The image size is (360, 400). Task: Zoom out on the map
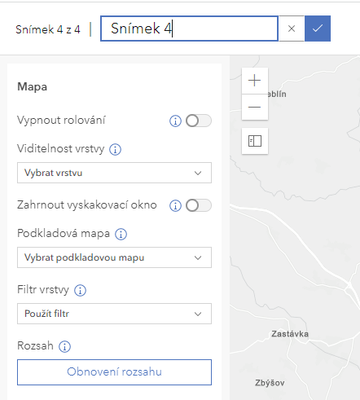coord(255,107)
